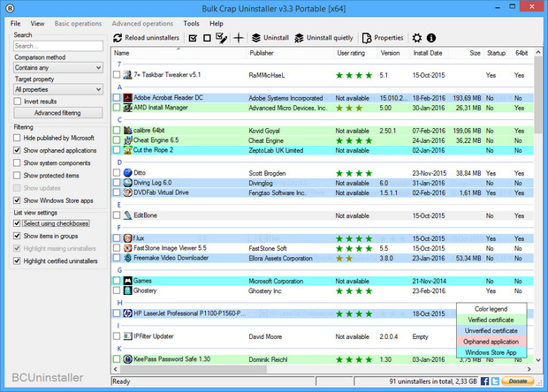The image size is (548, 392).
Task: Open Properties from the toolbar
Action: pyautogui.click(x=383, y=38)
